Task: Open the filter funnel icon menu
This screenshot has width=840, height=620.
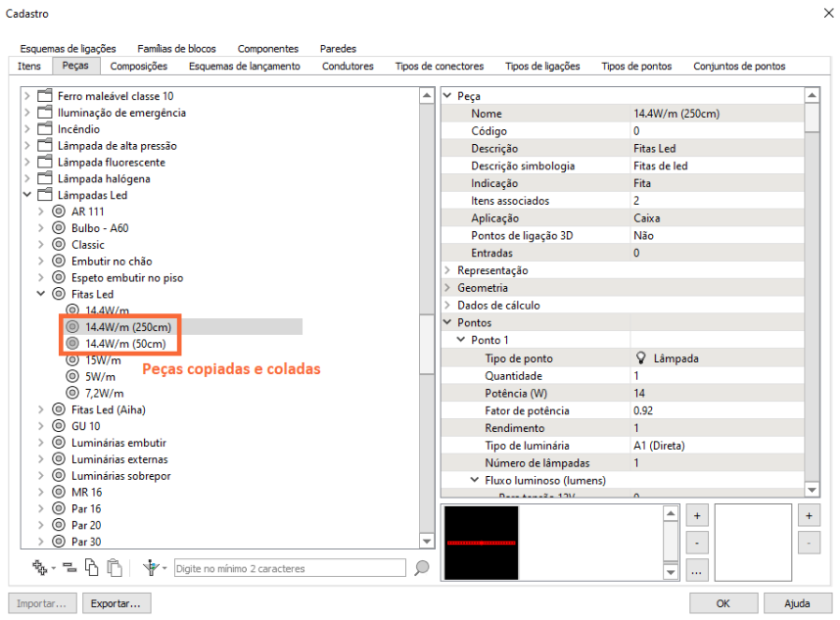Action: pos(154,568)
